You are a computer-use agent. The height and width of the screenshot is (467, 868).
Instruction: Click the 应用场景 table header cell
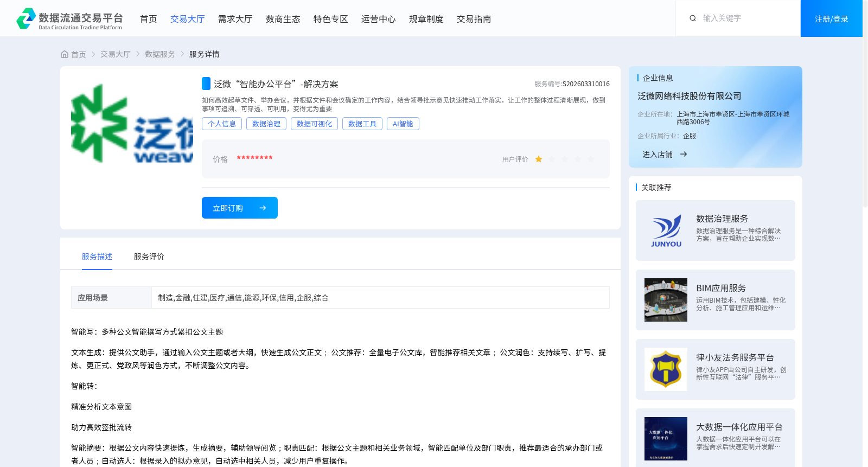tap(111, 298)
